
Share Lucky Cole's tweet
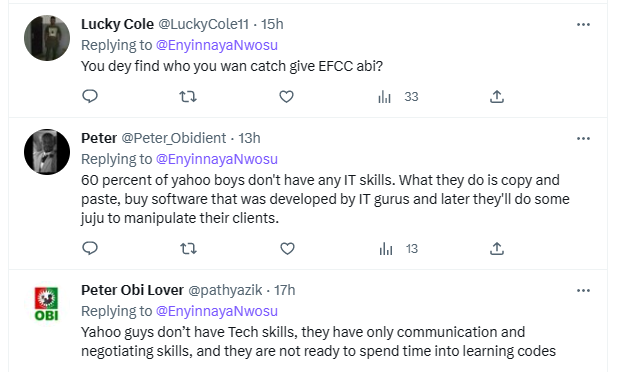pyautogui.click(x=497, y=96)
